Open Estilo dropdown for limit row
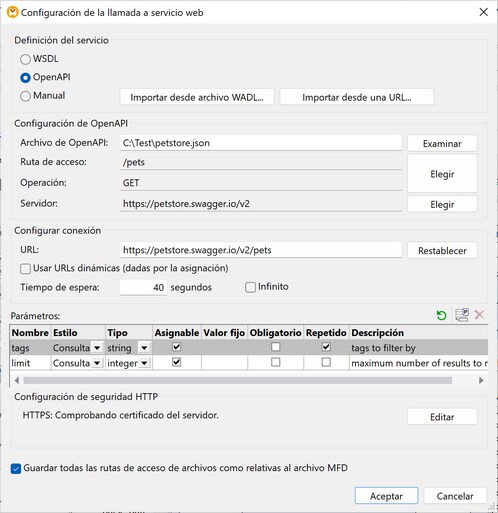 tap(97, 363)
